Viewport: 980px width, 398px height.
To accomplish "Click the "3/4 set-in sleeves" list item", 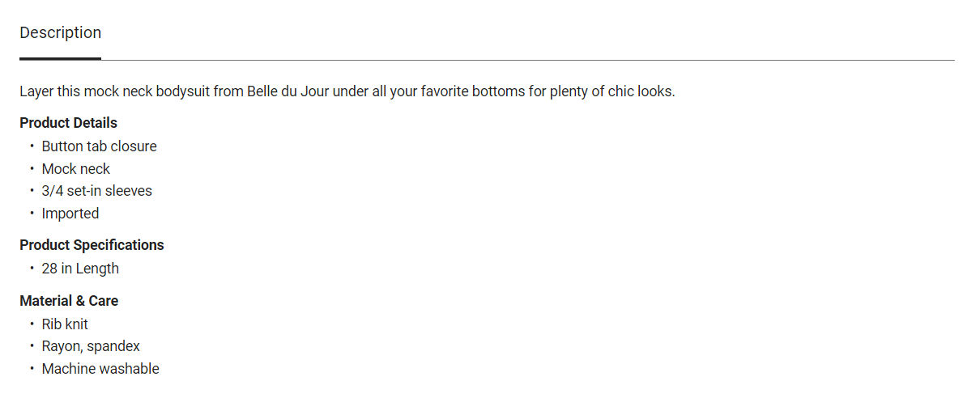I will tap(97, 191).
